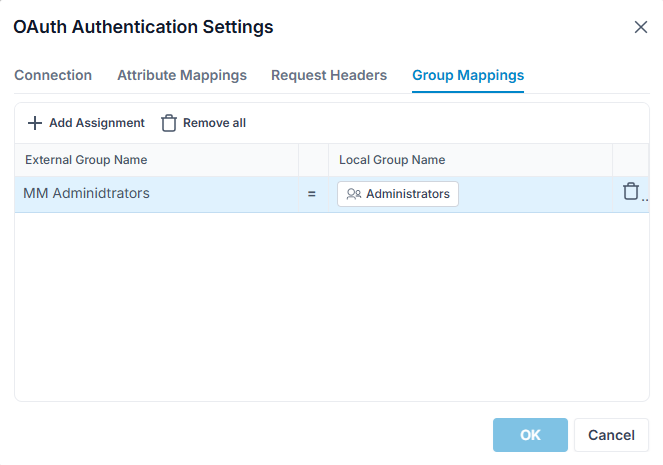Click the OAuth Authentication Settings dialog title
The height and width of the screenshot is (465, 663).
click(143, 27)
